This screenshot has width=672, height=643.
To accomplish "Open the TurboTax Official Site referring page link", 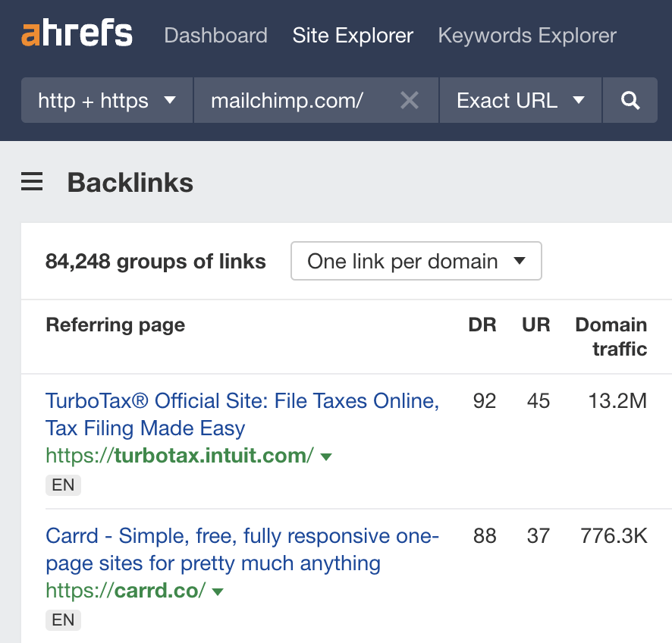I will point(241,400).
